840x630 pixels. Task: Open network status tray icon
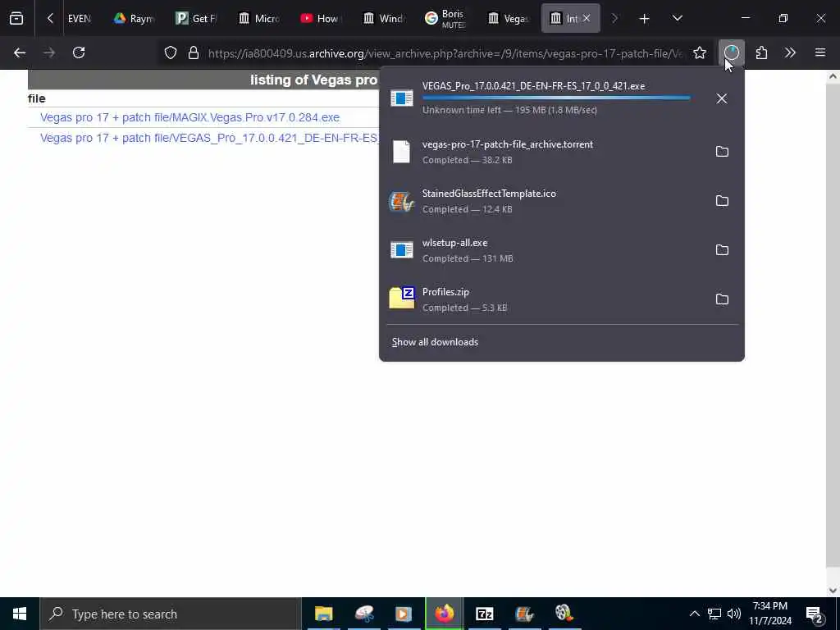(714, 614)
